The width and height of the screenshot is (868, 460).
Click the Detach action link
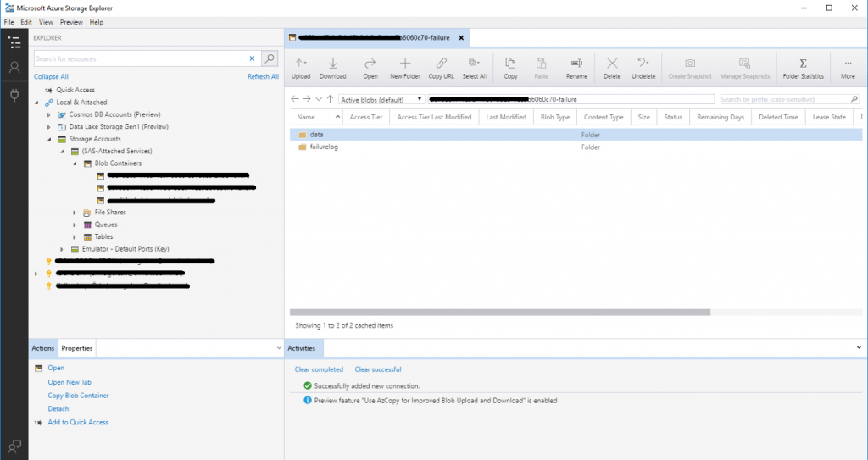coord(58,408)
